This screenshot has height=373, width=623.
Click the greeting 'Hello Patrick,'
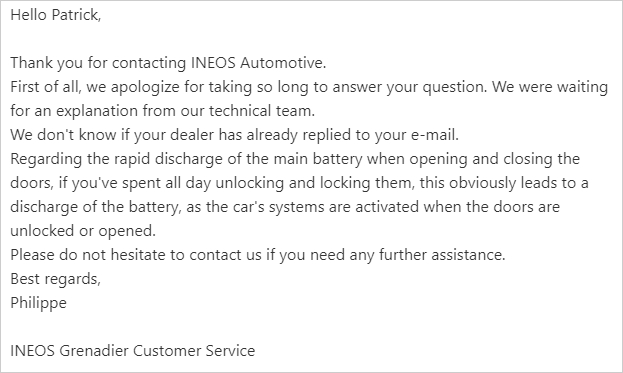[x=56, y=15]
